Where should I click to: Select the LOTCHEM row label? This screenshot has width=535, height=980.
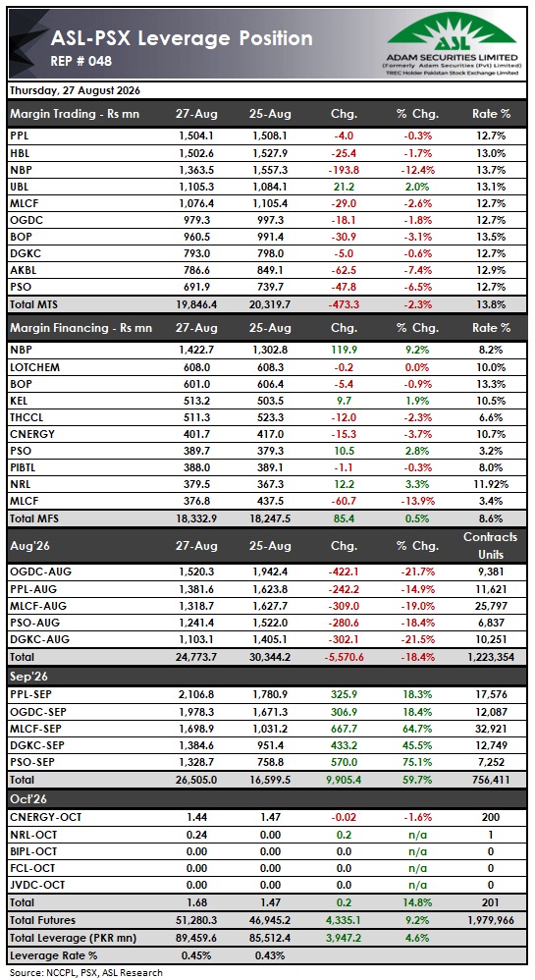[34, 367]
